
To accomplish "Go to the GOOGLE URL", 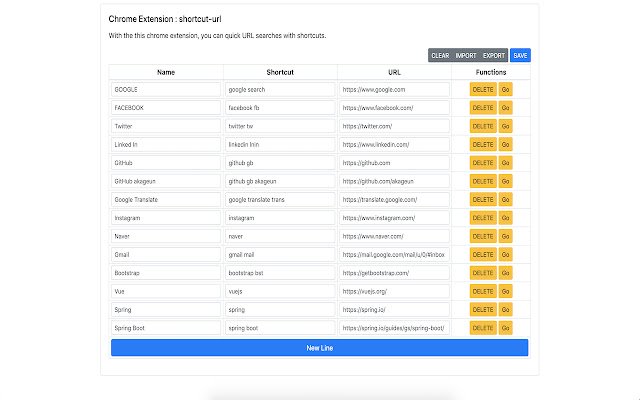I will pyautogui.click(x=505, y=89).
